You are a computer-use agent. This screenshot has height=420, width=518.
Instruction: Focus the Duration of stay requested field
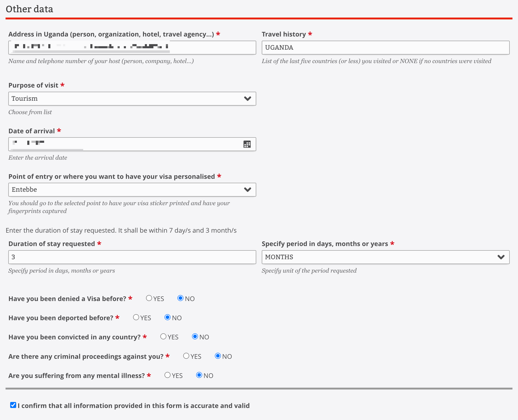132,257
